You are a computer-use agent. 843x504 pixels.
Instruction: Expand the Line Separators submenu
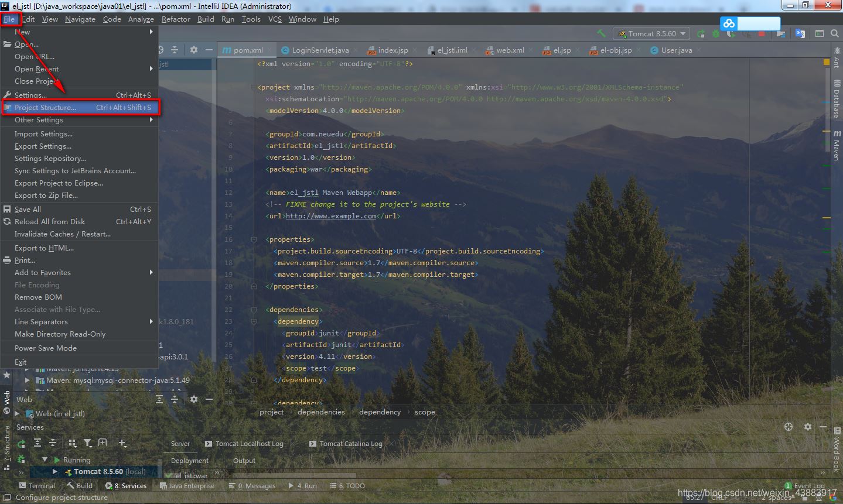click(x=79, y=321)
